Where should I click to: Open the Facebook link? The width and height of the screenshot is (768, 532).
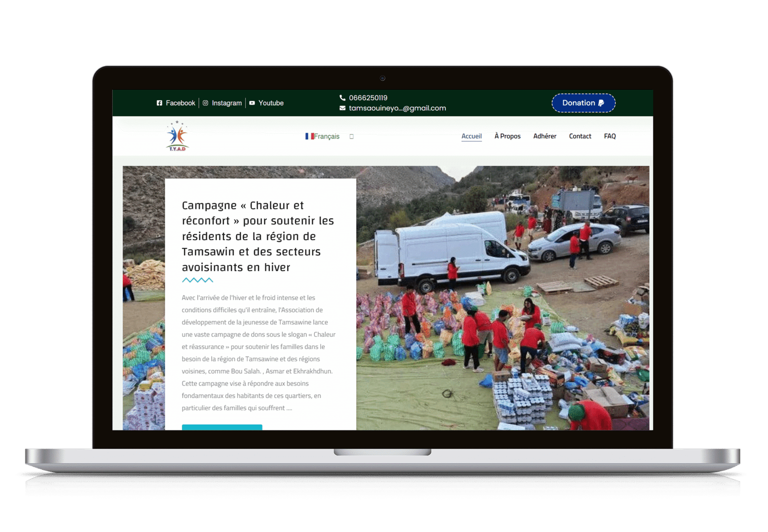pos(180,103)
